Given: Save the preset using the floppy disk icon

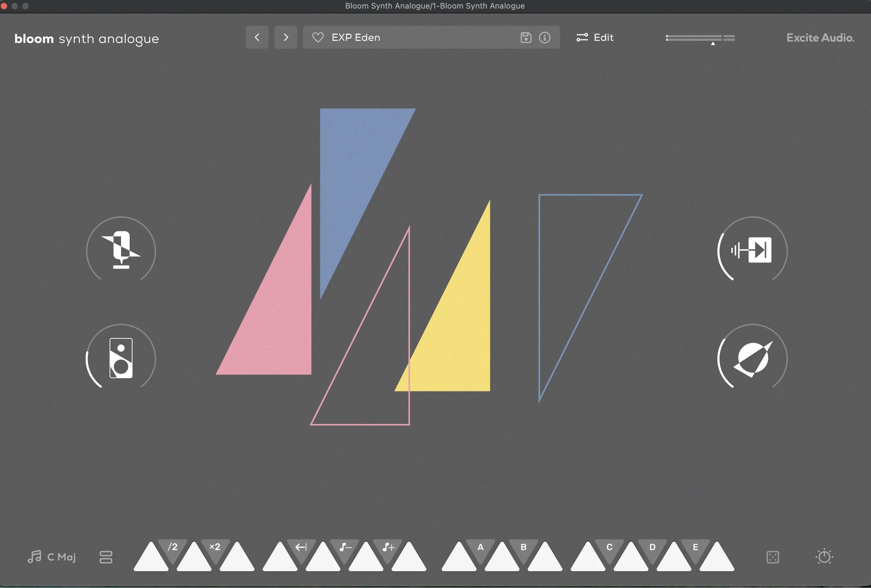Looking at the screenshot, I should pyautogui.click(x=526, y=38).
